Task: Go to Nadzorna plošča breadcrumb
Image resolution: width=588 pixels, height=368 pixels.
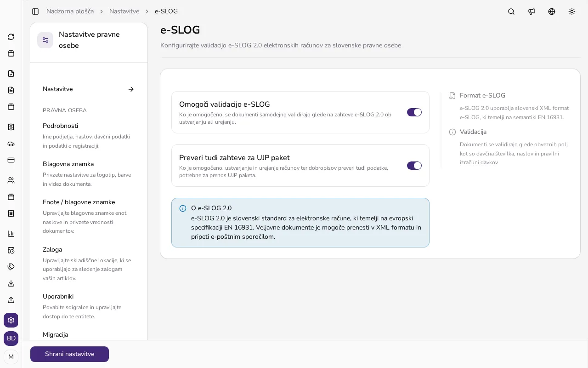Action: point(70,11)
